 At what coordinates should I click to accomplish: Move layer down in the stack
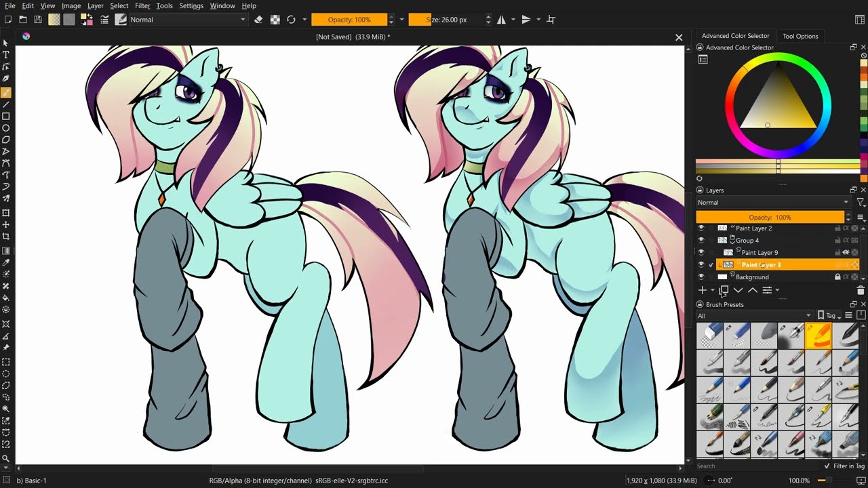pos(738,290)
